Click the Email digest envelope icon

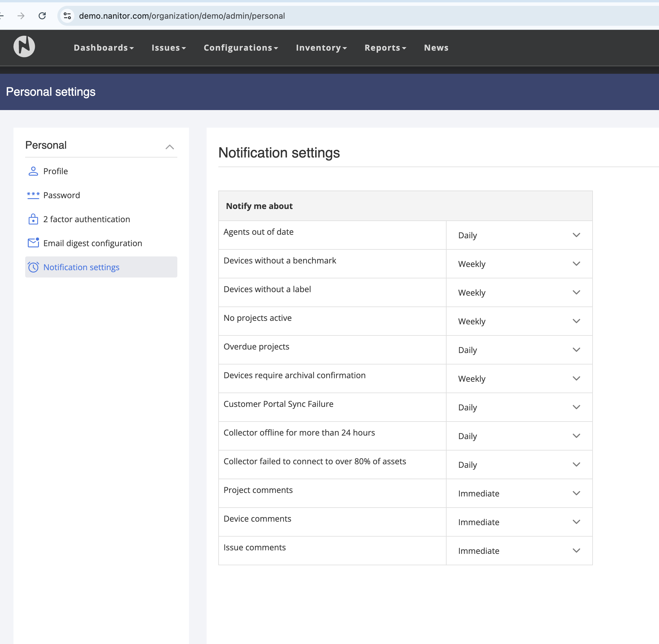point(33,243)
